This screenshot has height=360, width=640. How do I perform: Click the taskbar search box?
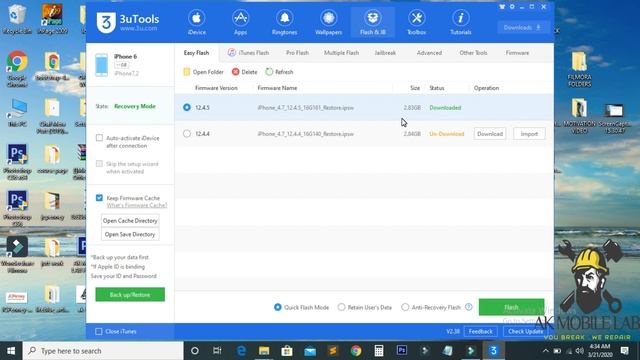click(x=103, y=351)
